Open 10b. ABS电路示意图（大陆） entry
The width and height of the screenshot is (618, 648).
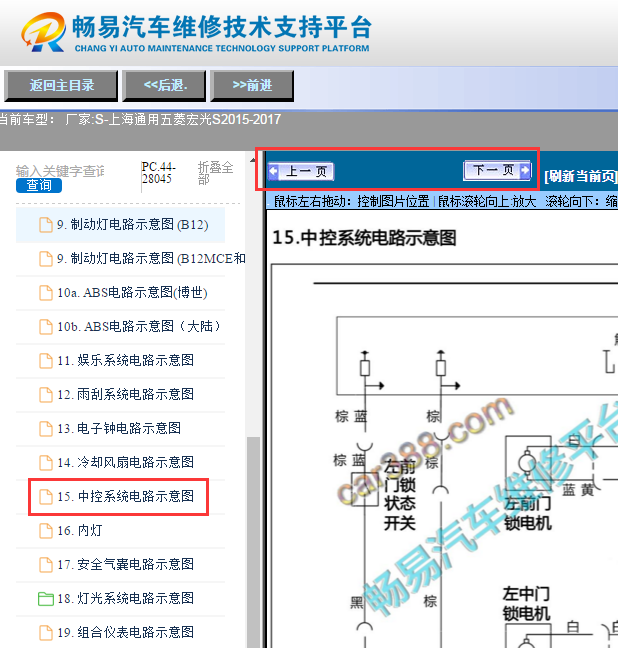point(138,326)
